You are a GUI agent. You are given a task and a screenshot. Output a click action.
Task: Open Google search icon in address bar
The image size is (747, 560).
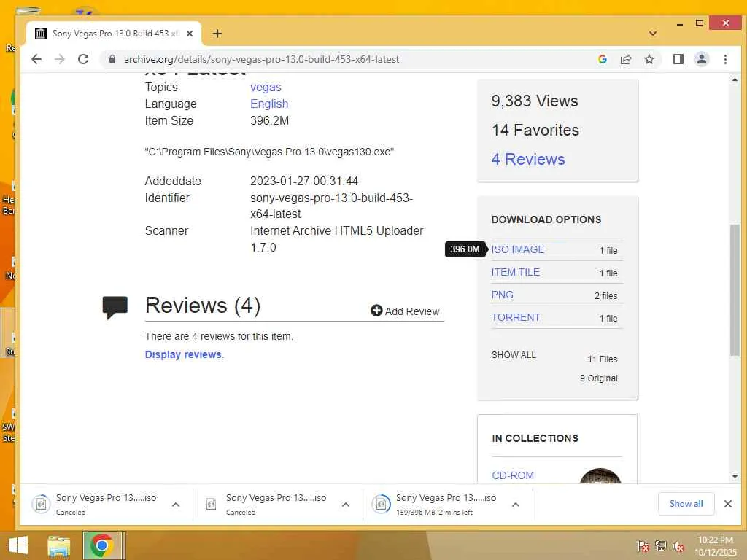click(x=602, y=59)
